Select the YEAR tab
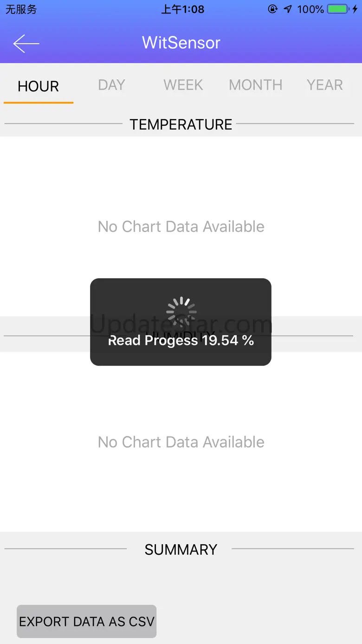 click(325, 85)
